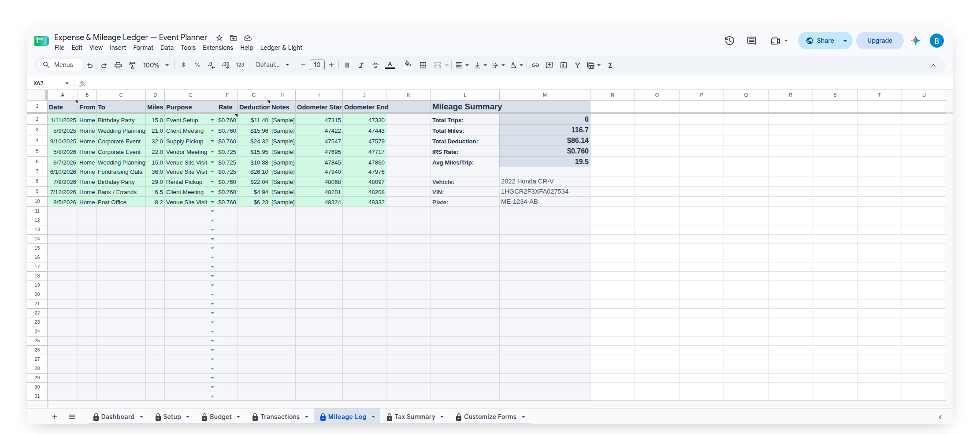Toggle strikethrough formatting

click(375, 65)
